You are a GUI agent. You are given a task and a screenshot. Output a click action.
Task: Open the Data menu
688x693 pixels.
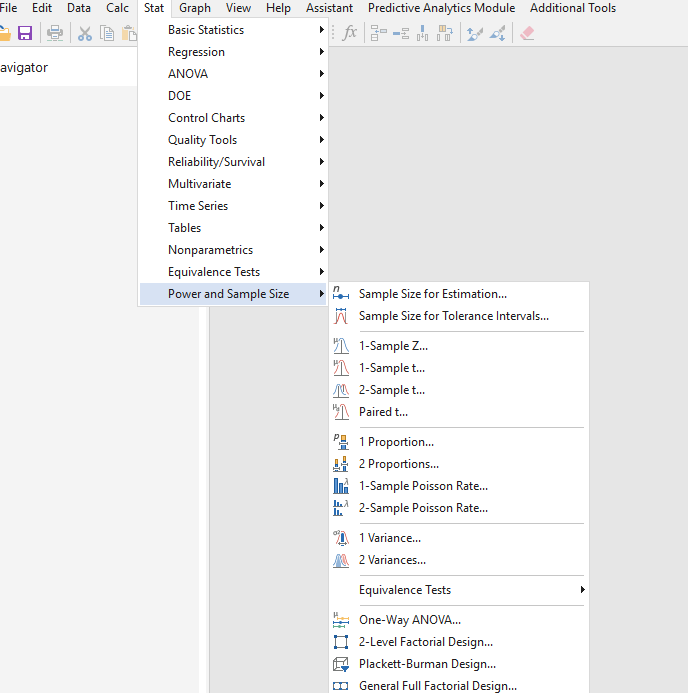point(79,8)
